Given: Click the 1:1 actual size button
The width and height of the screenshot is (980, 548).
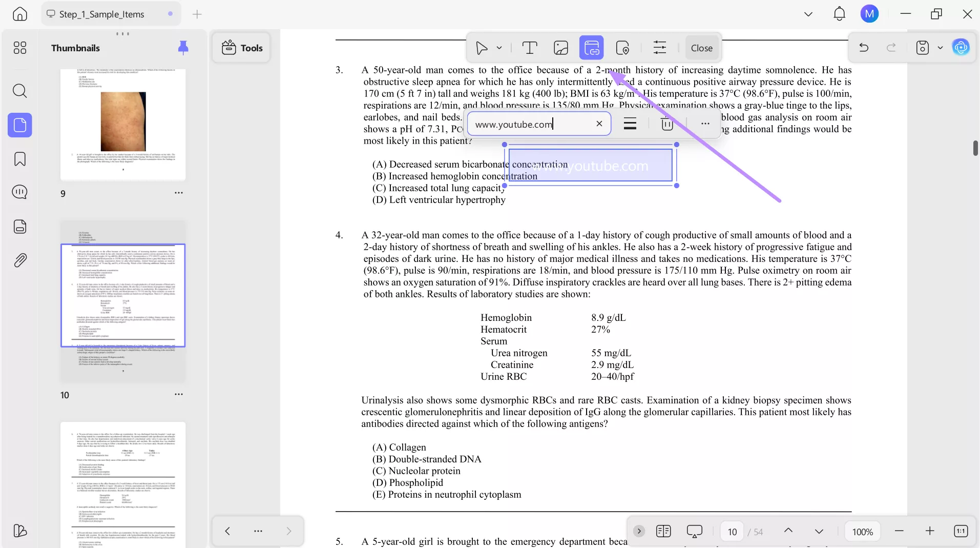Looking at the screenshot, I should [x=961, y=532].
